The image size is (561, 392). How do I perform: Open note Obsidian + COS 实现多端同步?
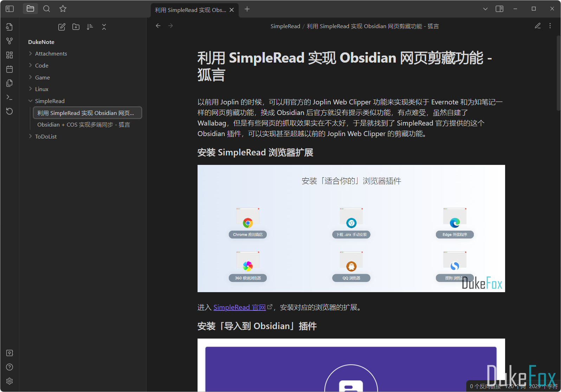point(84,124)
